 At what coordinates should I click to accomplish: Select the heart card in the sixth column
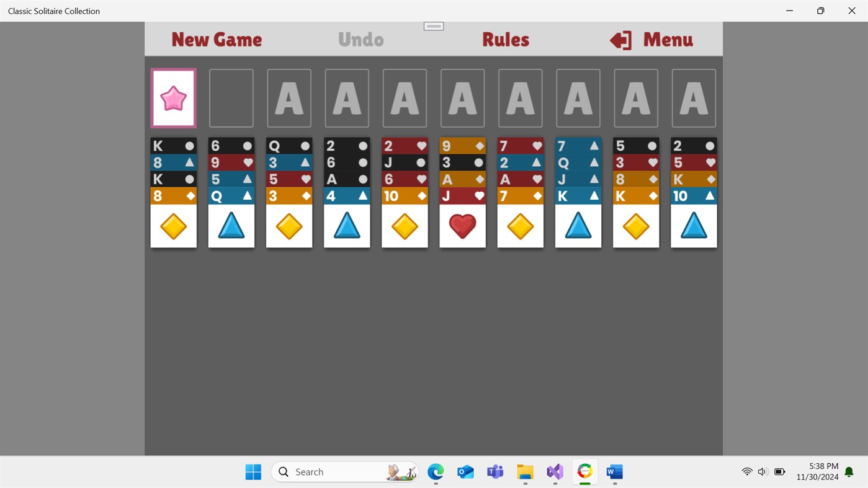click(462, 225)
